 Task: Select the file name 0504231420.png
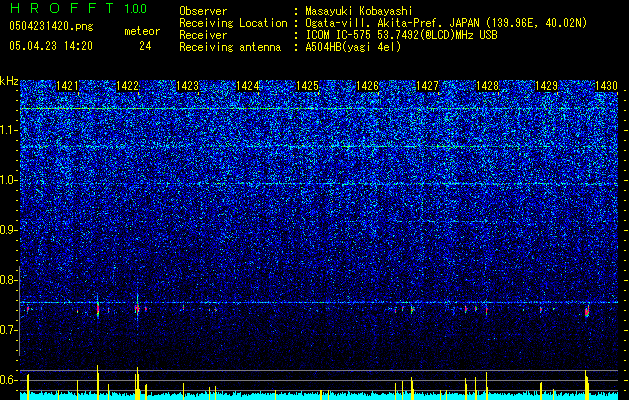coord(51,26)
